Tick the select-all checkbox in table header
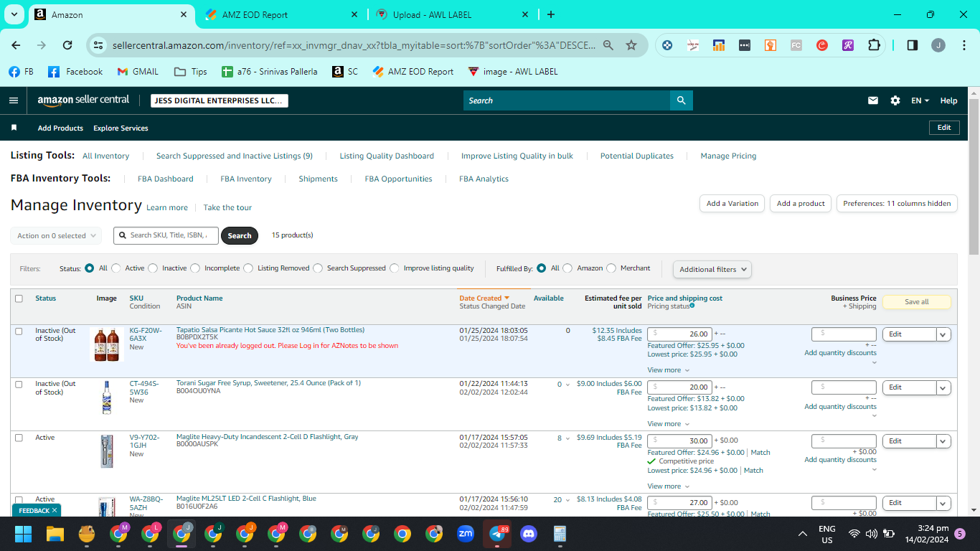The height and width of the screenshot is (551, 980). (x=19, y=298)
